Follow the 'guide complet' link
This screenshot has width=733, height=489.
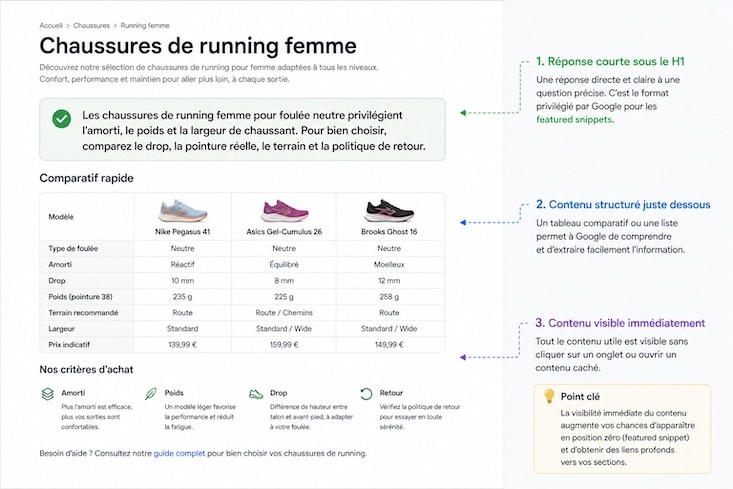(x=179, y=453)
